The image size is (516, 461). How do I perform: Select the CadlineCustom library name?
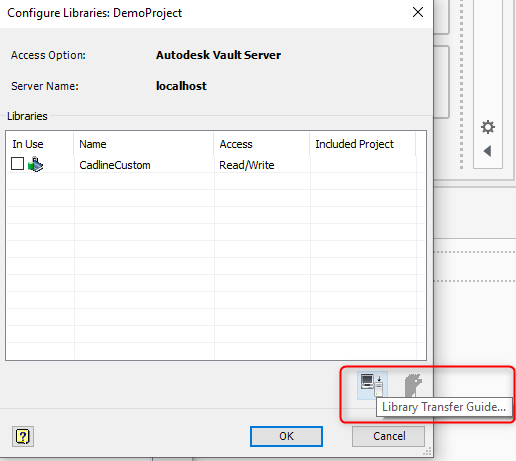pyautogui.click(x=115, y=165)
